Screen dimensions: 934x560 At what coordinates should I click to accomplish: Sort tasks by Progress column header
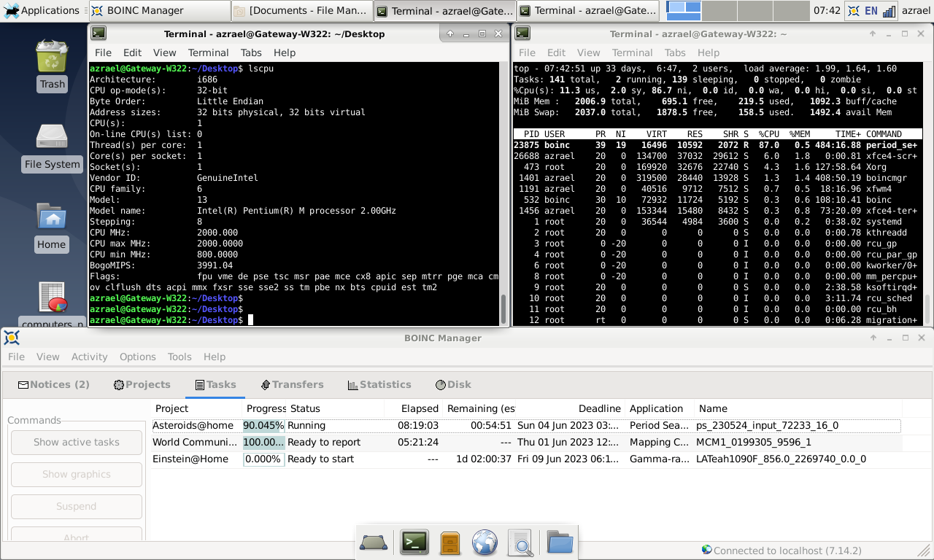(265, 408)
